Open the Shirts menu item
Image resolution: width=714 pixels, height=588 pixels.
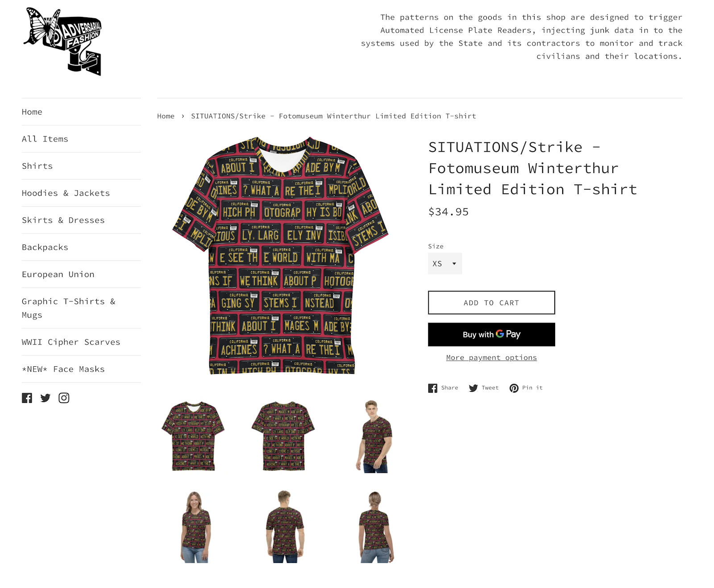37,166
